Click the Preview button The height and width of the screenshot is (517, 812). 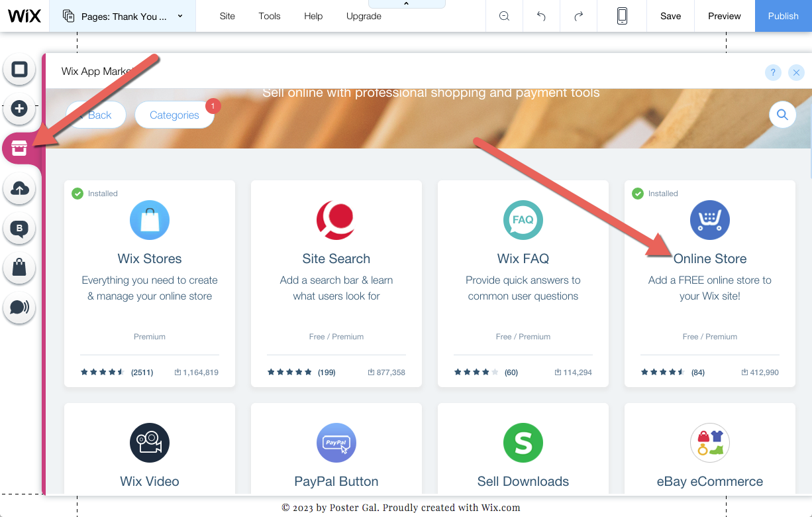(x=725, y=16)
